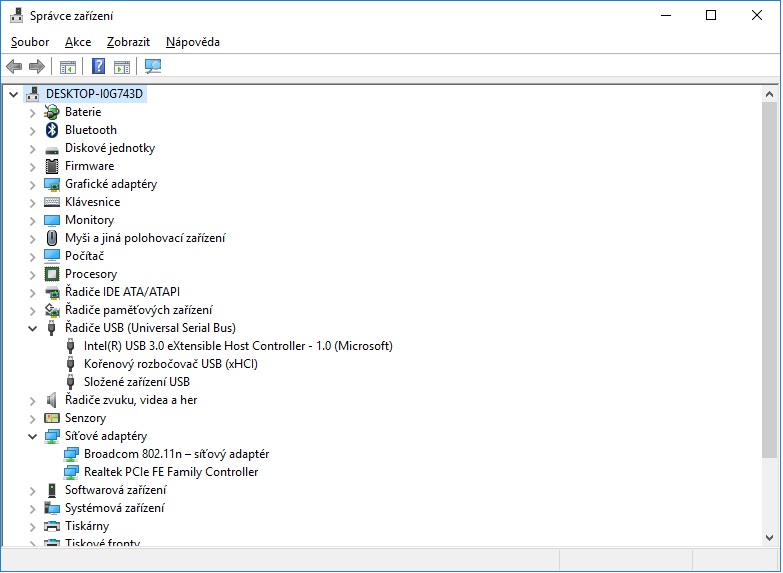Click the Řadiče IDE ATA/ATAPI icon
Viewport: 783px width, 573px height.
(x=52, y=292)
